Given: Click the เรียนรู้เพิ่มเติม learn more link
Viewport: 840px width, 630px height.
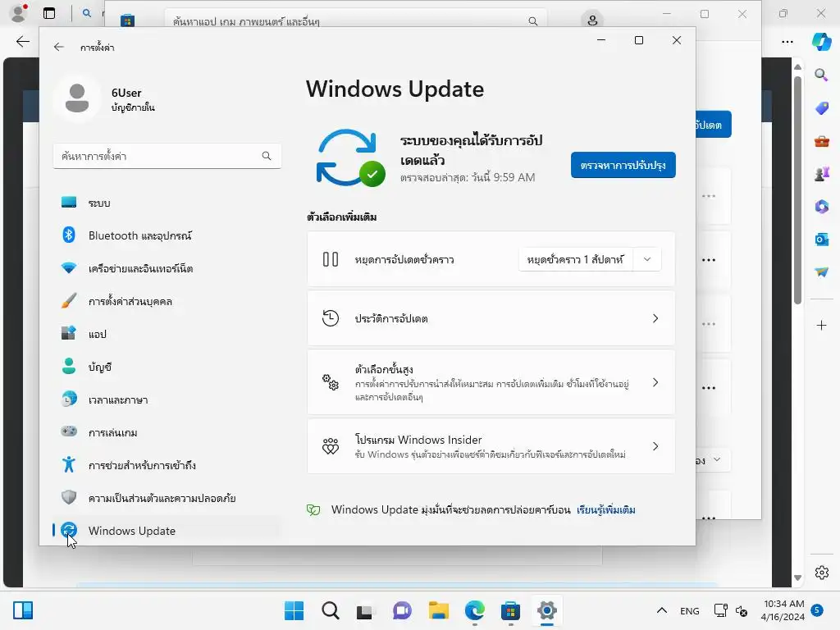Looking at the screenshot, I should [606, 509].
